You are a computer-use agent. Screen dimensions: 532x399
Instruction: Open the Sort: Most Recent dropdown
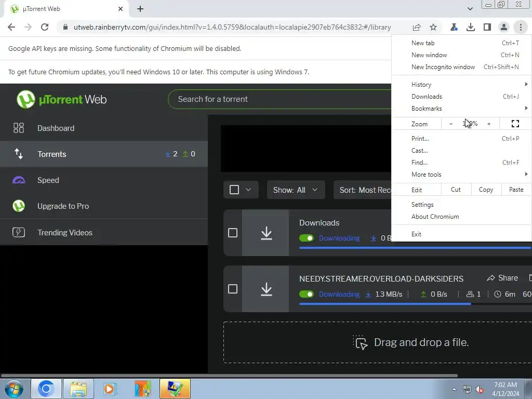(x=363, y=190)
